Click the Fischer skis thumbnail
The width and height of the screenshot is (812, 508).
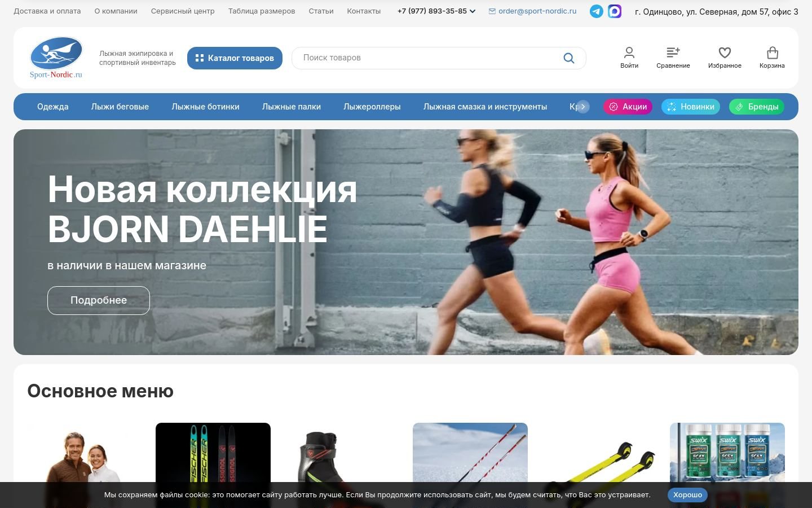click(x=213, y=465)
